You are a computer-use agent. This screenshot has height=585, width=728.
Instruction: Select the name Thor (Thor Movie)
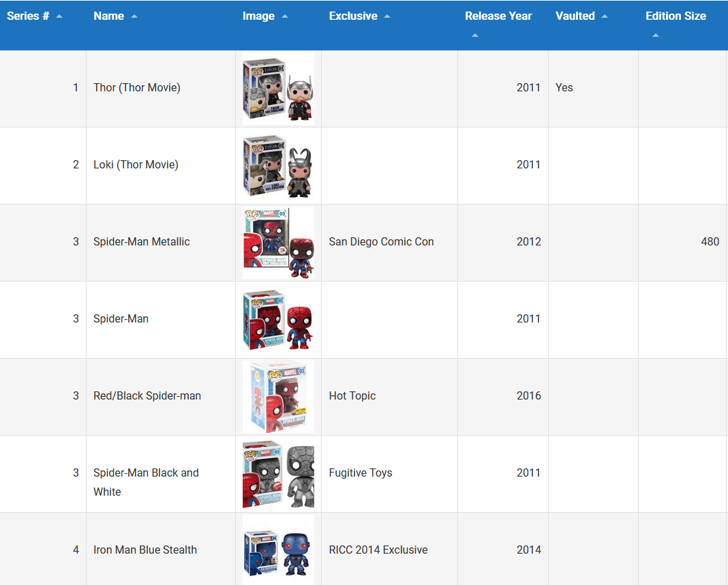pyautogui.click(x=137, y=88)
